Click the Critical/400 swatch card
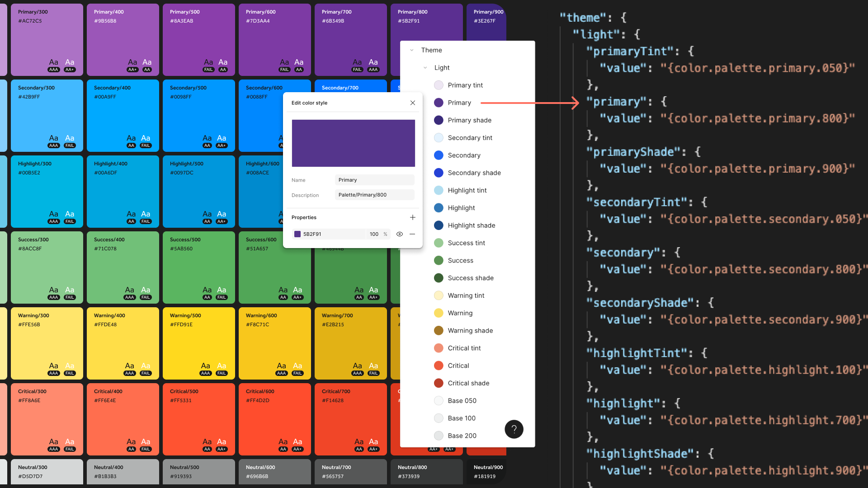This screenshot has height=488, width=868. (x=123, y=419)
